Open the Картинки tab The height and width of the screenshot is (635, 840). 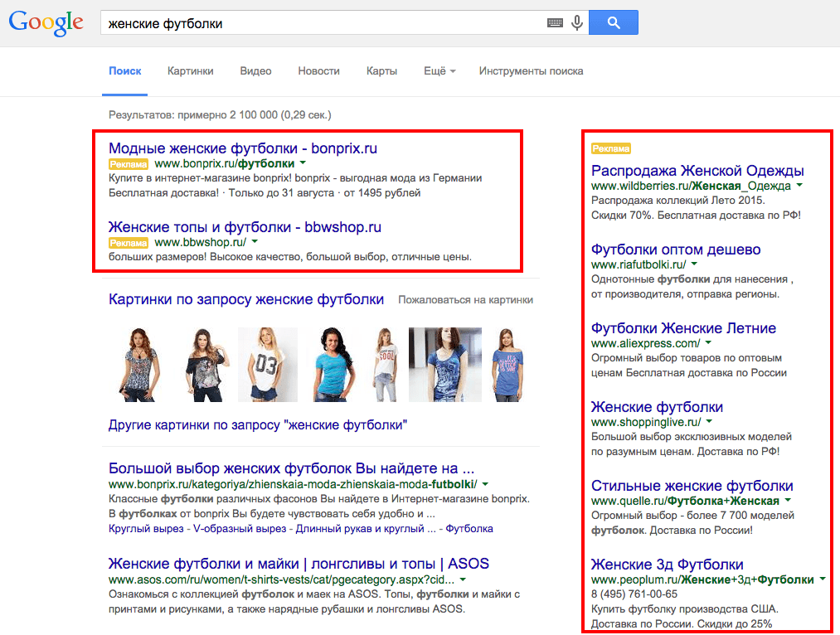(190, 70)
